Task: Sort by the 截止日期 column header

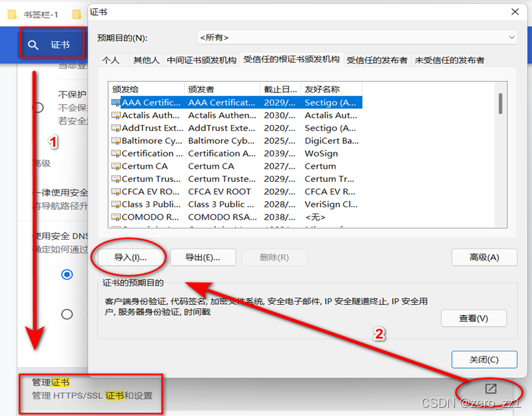Action: click(x=280, y=89)
